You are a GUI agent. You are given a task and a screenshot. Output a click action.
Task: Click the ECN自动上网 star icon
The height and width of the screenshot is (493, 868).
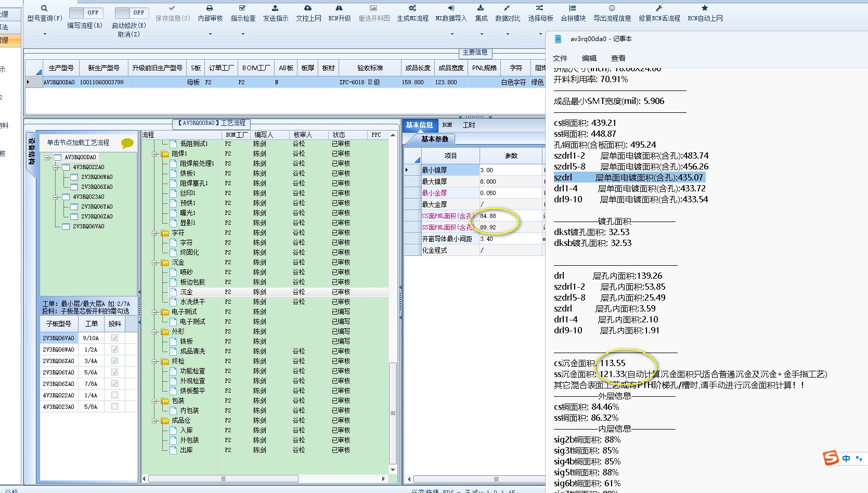(705, 8)
